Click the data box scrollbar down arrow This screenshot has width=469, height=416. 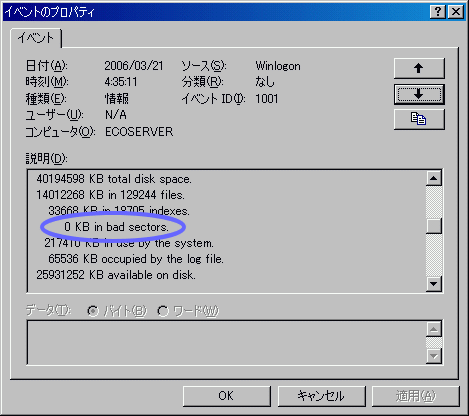click(434, 356)
